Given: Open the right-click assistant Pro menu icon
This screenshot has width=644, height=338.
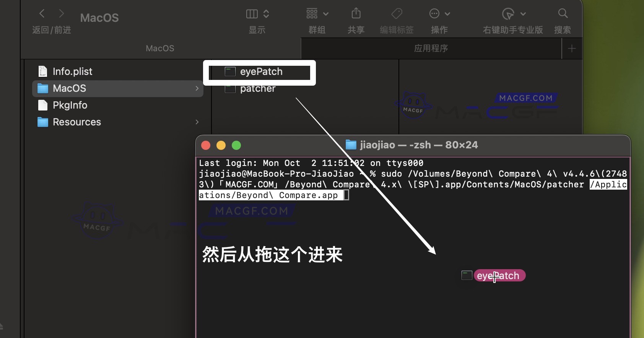Looking at the screenshot, I should point(508,14).
